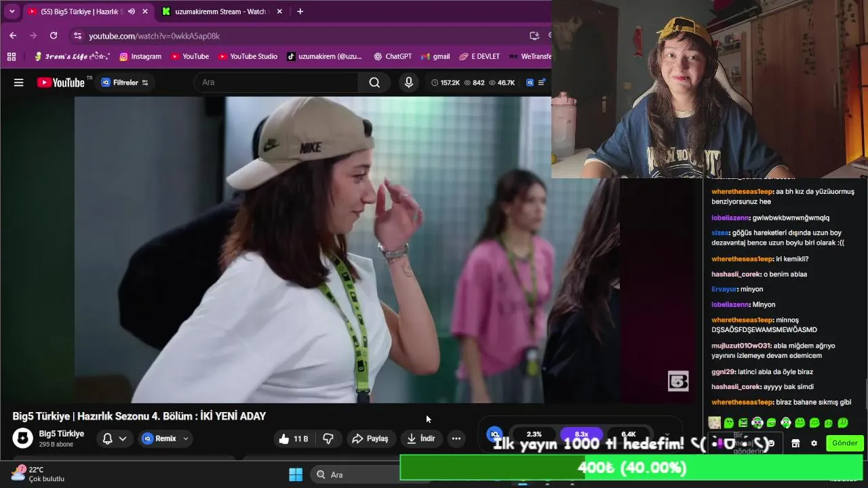This screenshot has height=488, width=868.
Task: Mute the Big5 Türkiye tab audio icon
Action: click(131, 12)
